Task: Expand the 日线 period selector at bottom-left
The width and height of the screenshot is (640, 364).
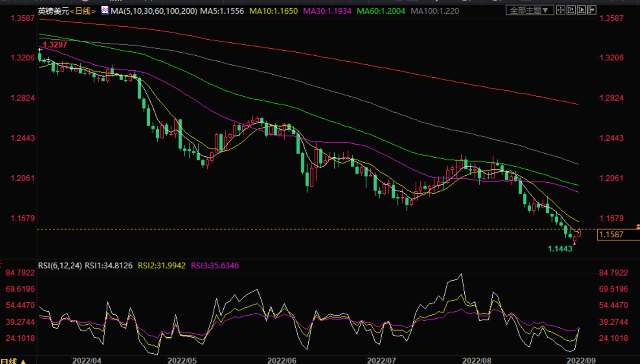Action: (13, 361)
